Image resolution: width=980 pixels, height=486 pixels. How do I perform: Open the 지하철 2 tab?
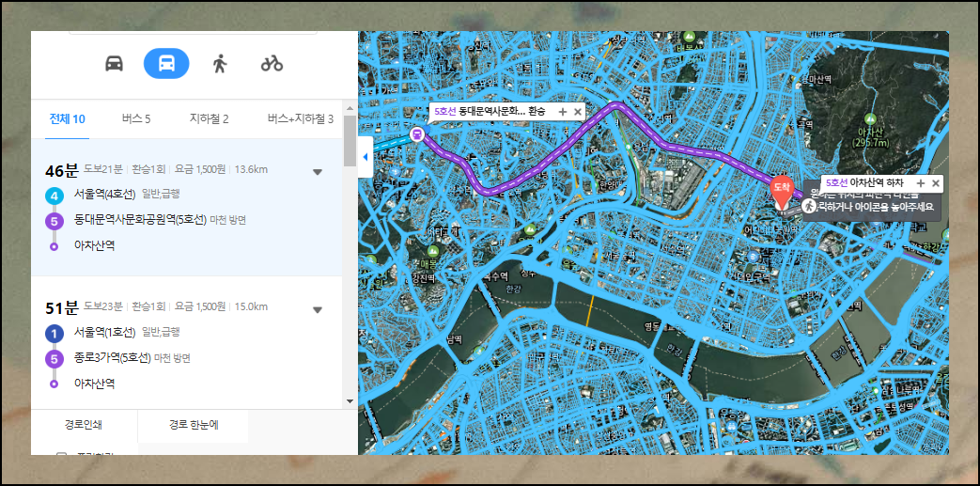click(209, 118)
